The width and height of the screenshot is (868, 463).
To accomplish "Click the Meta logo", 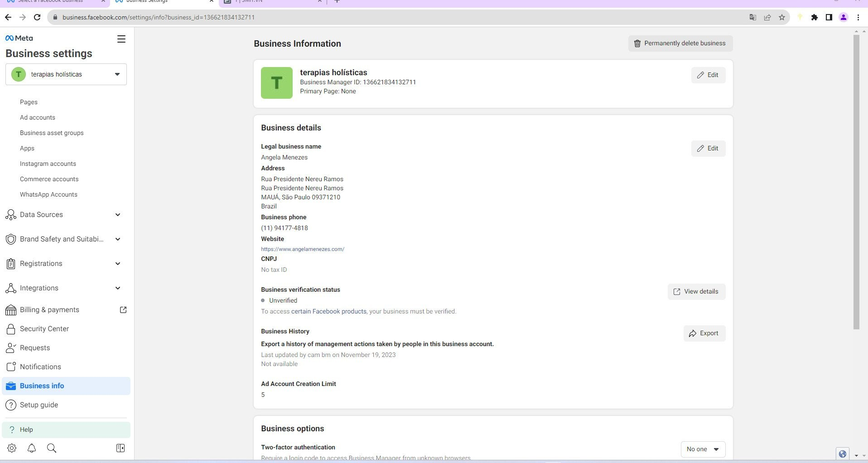I will tap(19, 38).
